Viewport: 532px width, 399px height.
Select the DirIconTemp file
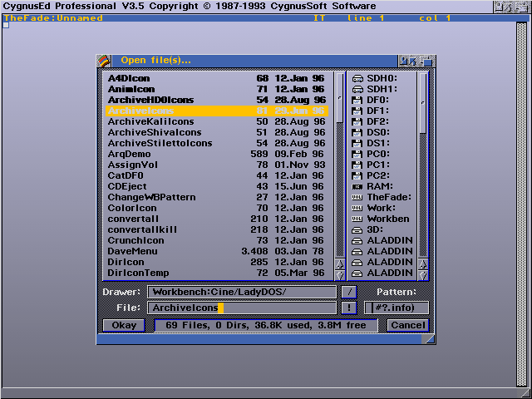click(217, 273)
